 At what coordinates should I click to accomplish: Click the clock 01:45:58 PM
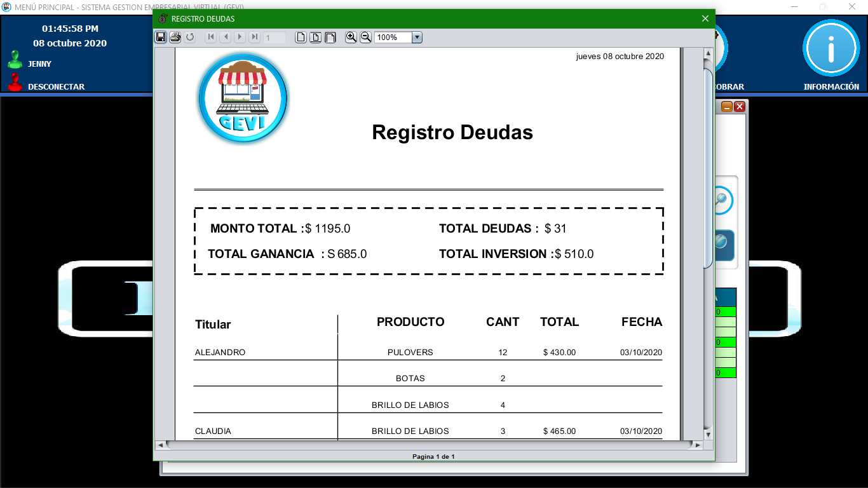tap(70, 29)
